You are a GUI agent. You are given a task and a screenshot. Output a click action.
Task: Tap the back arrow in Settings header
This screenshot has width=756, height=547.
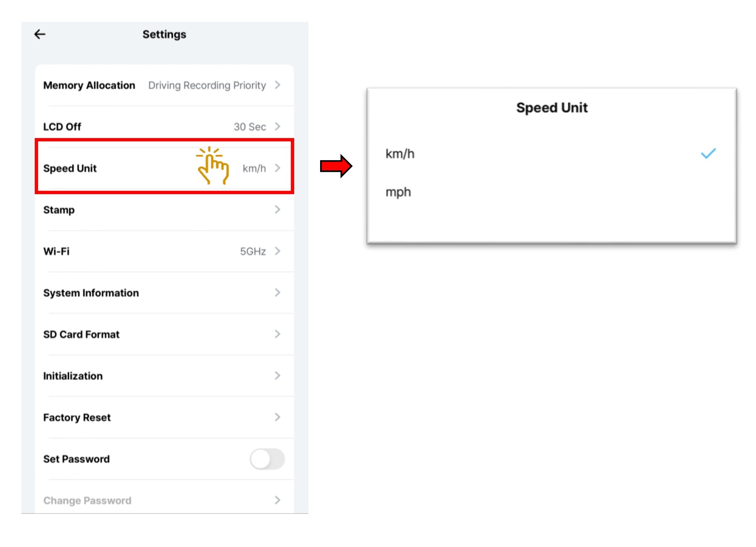[x=40, y=34]
